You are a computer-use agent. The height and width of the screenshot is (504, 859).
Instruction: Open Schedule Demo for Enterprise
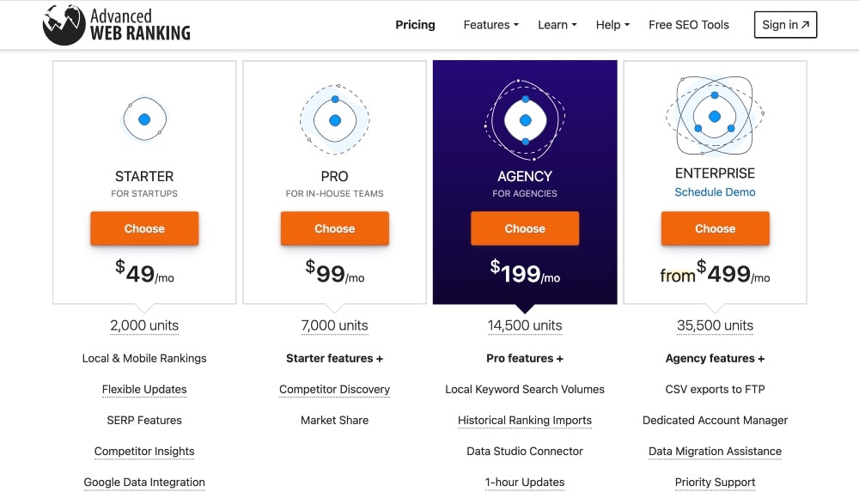click(x=715, y=192)
